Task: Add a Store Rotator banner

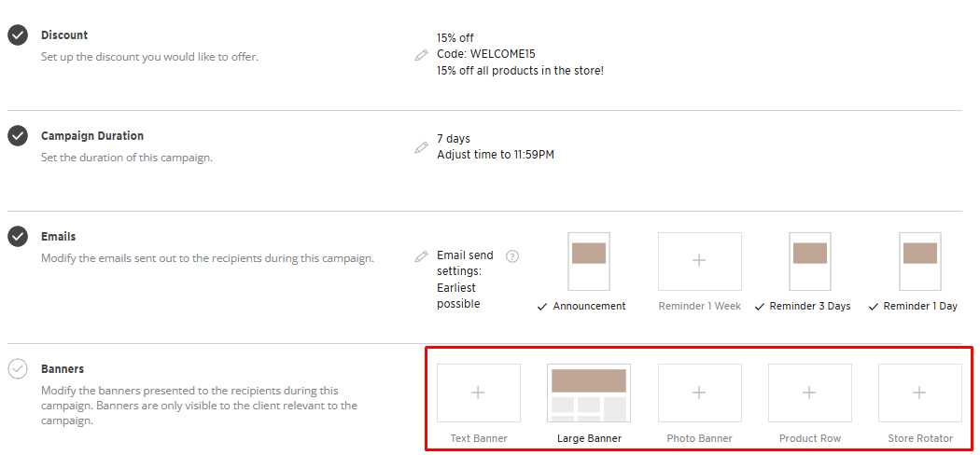Action: [919, 393]
